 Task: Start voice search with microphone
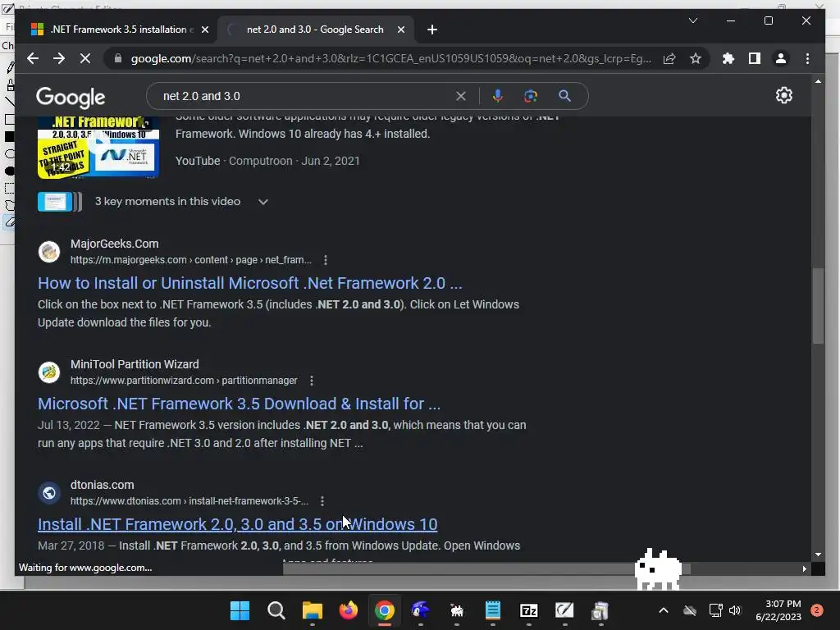pyautogui.click(x=497, y=96)
